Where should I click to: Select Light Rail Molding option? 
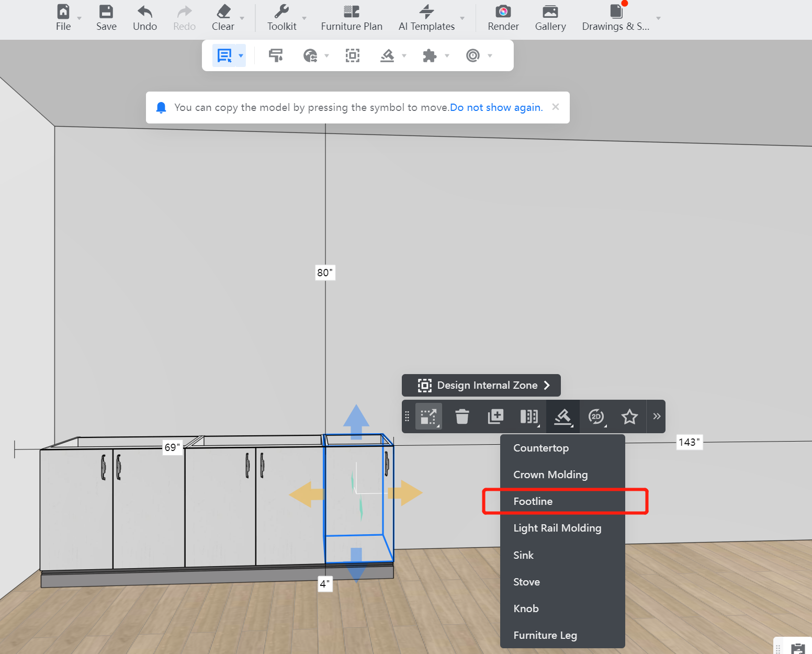point(557,528)
